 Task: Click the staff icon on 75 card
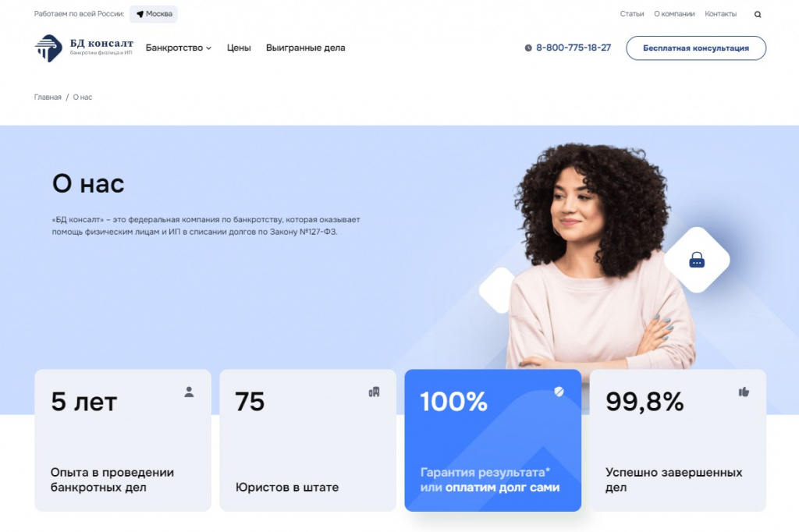pos(374,392)
